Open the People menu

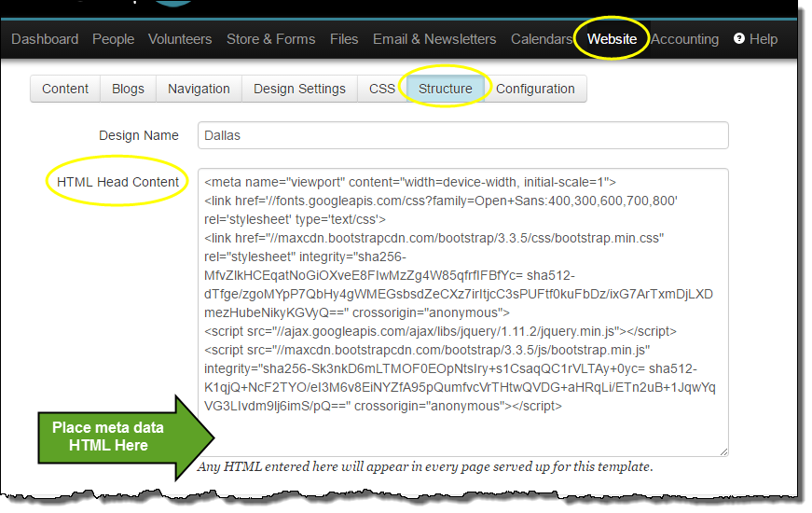pyautogui.click(x=114, y=39)
